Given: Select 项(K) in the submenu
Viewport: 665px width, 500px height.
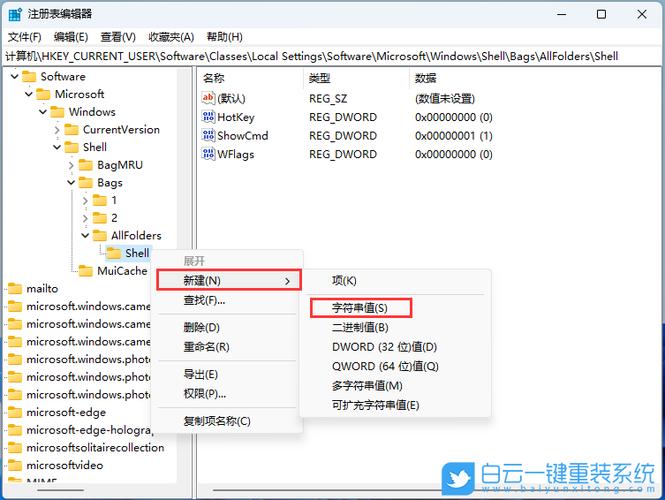Looking at the screenshot, I should (395, 280).
